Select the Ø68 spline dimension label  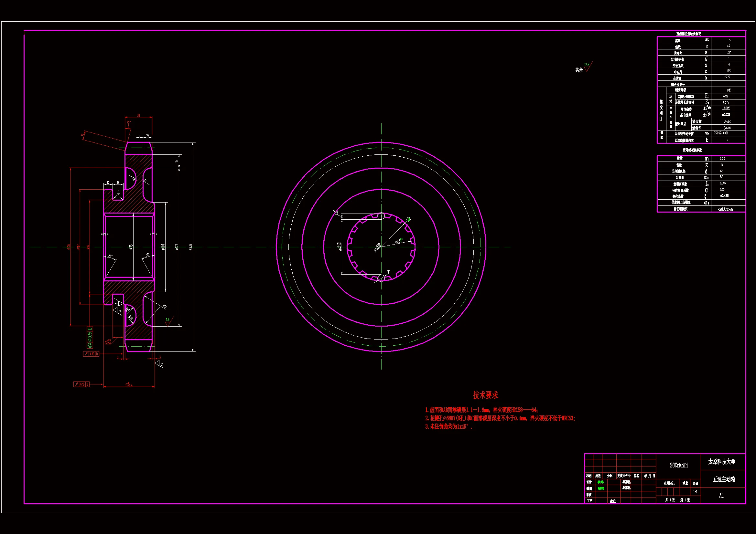pyautogui.click(x=399, y=241)
